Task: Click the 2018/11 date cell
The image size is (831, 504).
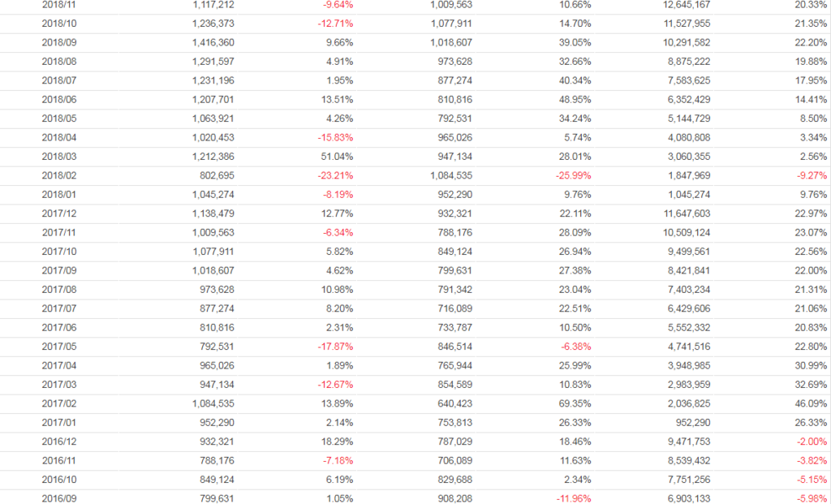Action: [x=58, y=5]
